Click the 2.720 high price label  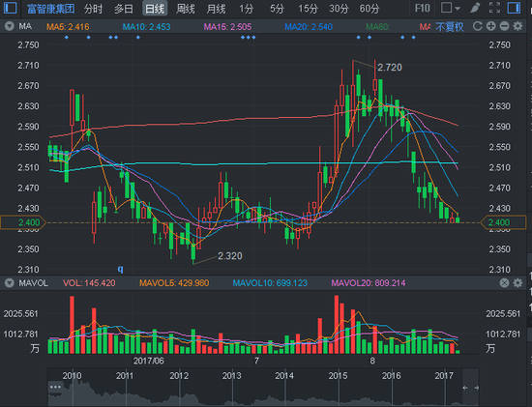tap(390, 68)
